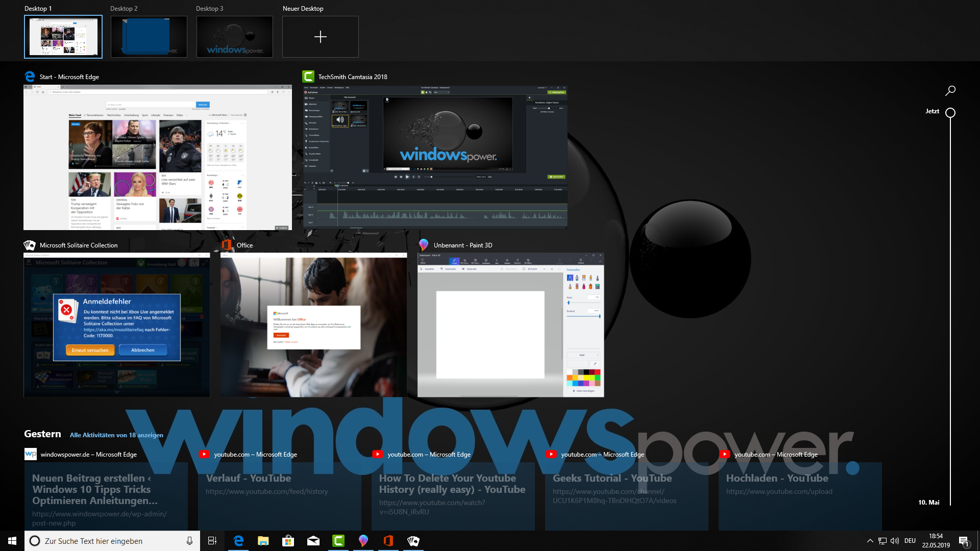Click the Windows Start button
The height and width of the screenshot is (551, 980).
pos(12,541)
